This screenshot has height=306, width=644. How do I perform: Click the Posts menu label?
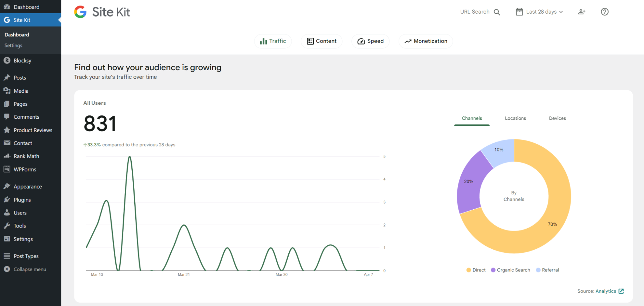click(20, 78)
